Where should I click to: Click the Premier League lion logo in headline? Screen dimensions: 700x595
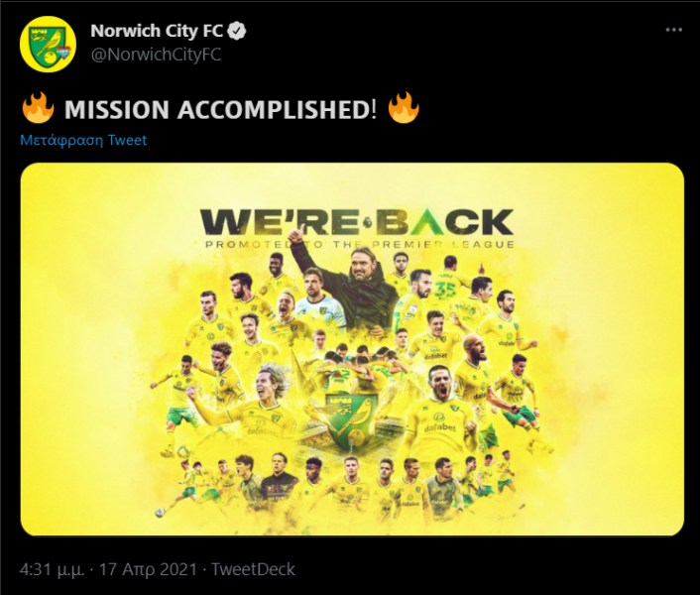pyautogui.click(x=368, y=222)
